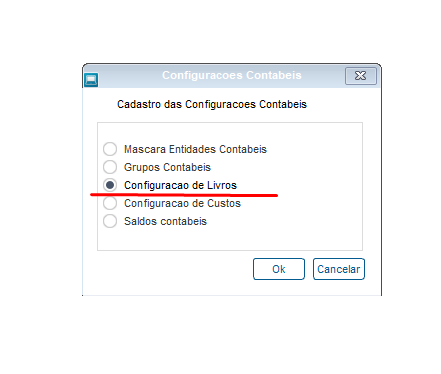
Task: Click the Cadastro das Configuracoes Contabeis heading
Action: pos(212,104)
